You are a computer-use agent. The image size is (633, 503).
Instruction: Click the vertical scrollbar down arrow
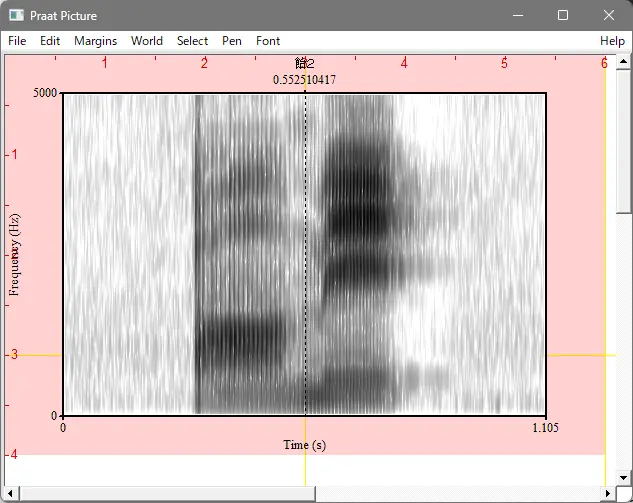624,477
